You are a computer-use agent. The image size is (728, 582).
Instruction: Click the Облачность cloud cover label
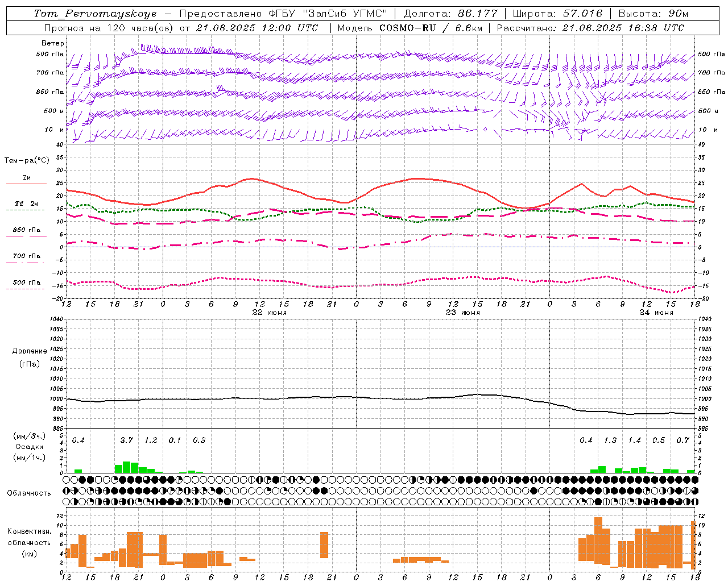(29, 493)
